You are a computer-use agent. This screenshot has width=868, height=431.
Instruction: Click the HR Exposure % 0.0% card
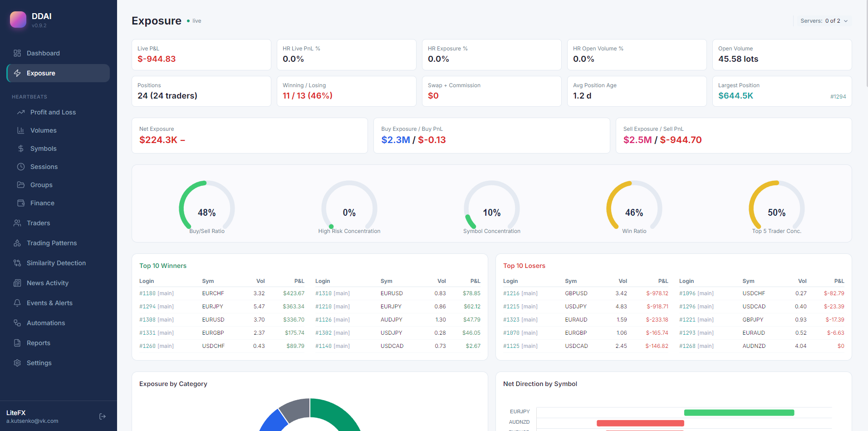tap(492, 54)
